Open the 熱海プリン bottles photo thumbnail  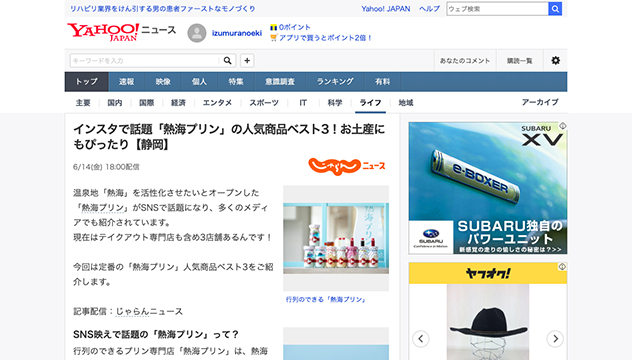[x=336, y=238]
